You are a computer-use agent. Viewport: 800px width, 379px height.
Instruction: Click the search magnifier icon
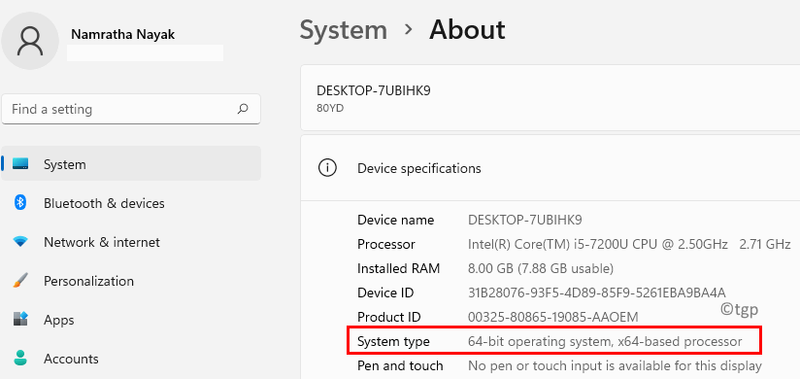[243, 109]
